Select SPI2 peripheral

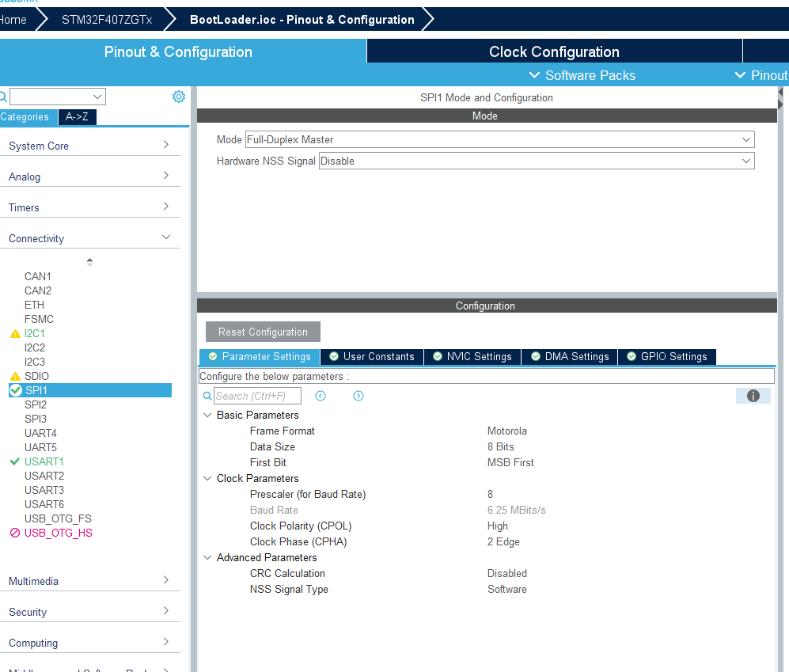(36, 404)
